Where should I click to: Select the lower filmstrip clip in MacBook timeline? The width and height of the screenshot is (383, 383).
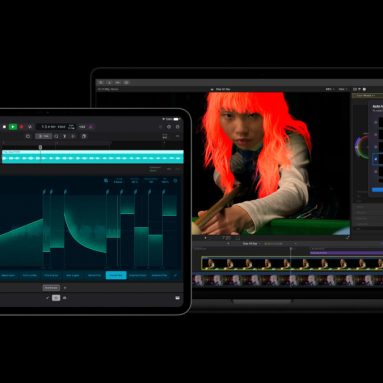click(288, 280)
